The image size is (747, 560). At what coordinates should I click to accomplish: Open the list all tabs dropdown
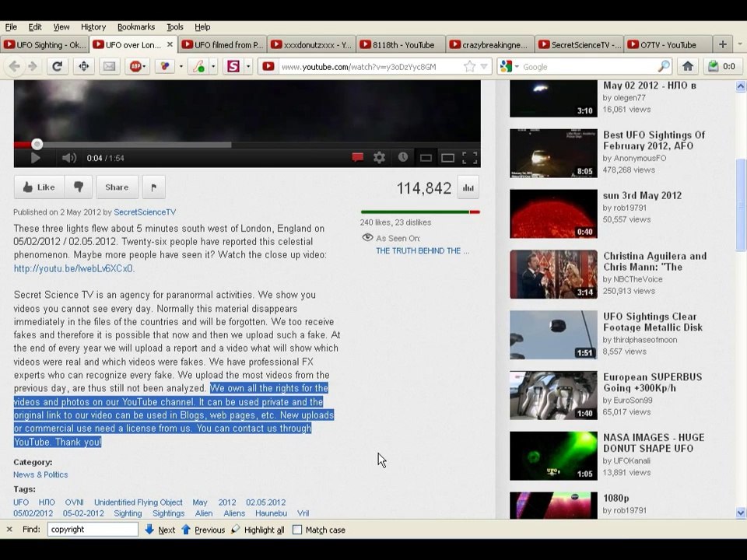(739, 44)
